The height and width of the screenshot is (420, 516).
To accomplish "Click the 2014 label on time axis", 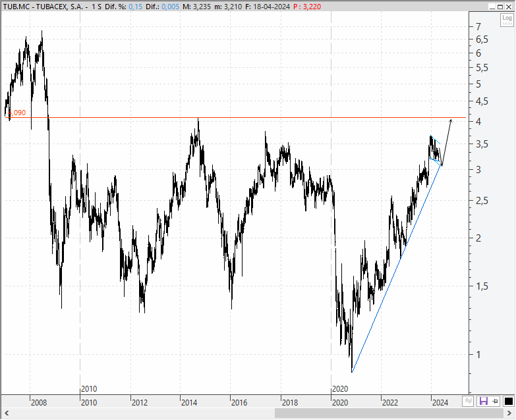I will point(189,403).
